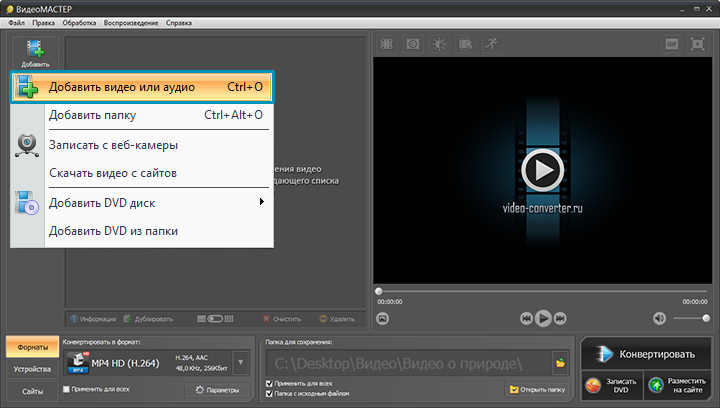Enable 'Применить для всех' under format selector
720x408 pixels.
point(67,389)
